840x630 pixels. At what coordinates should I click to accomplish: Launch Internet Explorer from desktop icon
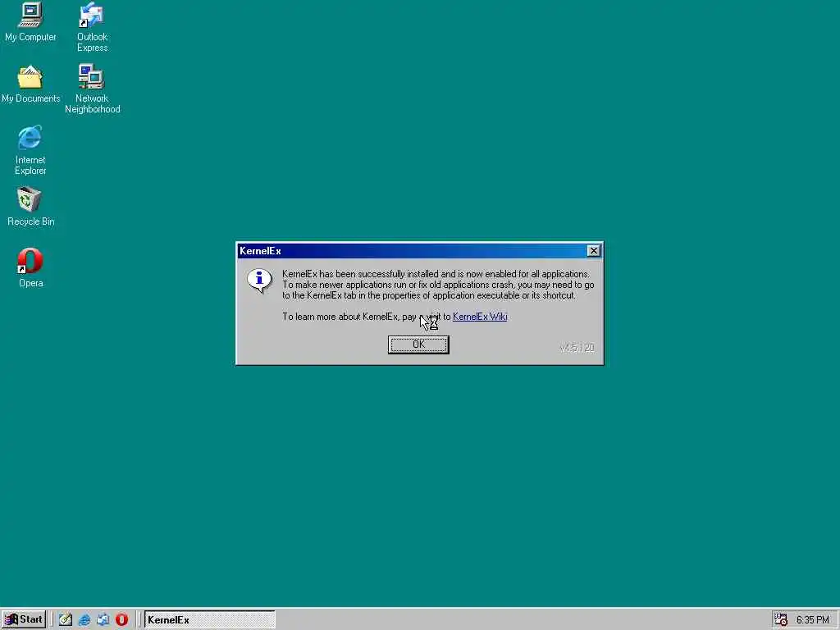point(30,150)
